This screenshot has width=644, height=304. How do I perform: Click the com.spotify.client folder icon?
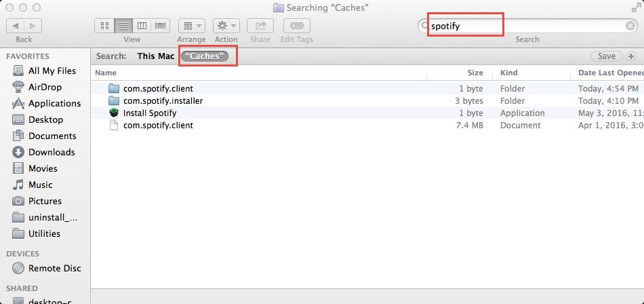click(x=114, y=88)
